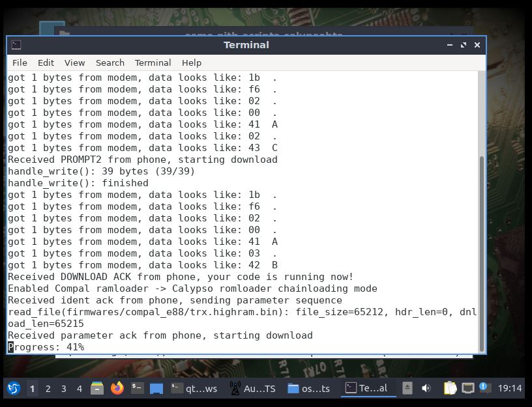Open the Search menu
This screenshot has width=532, height=407.
coord(110,63)
